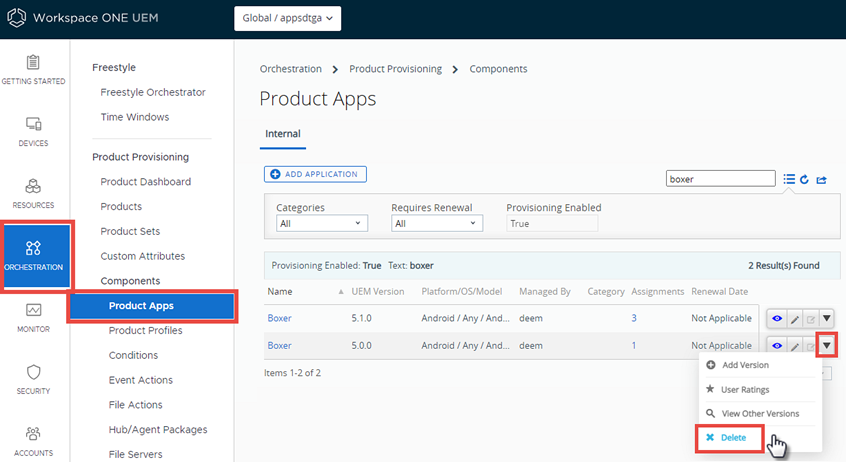This screenshot has width=846, height=462.
Task: Open the Requires Renewal filter dropdown
Action: pos(436,223)
